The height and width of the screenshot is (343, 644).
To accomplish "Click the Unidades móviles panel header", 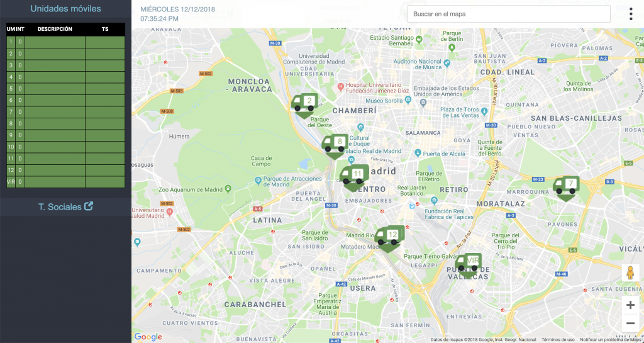I will (x=65, y=9).
